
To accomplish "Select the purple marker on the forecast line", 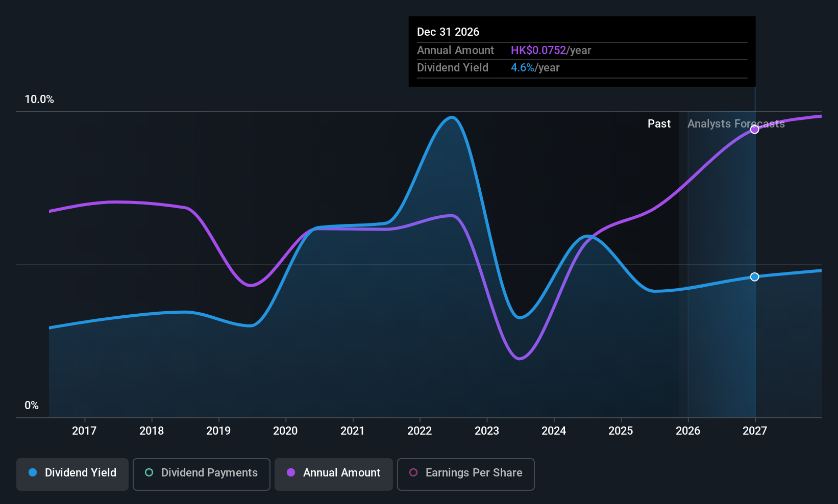I will click(754, 129).
